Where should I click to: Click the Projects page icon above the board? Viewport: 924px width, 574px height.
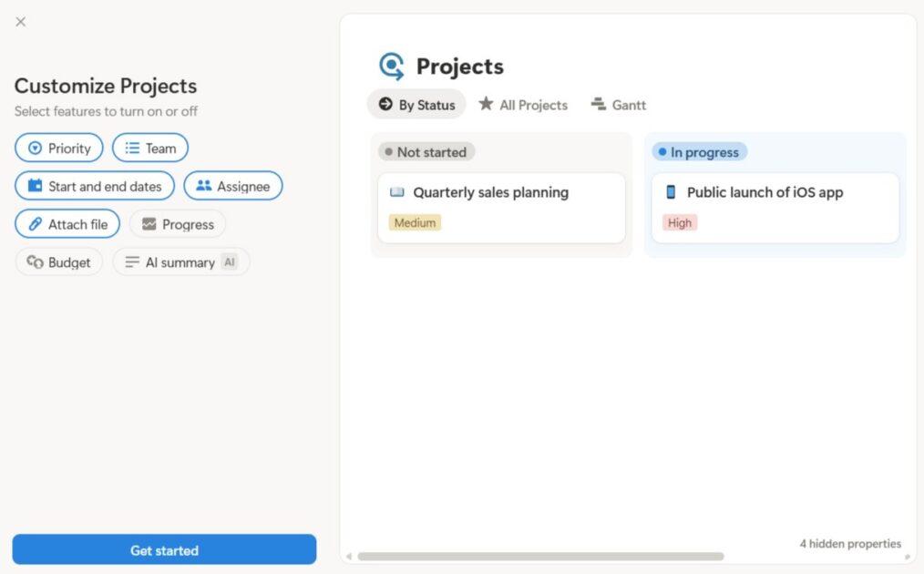pos(391,66)
